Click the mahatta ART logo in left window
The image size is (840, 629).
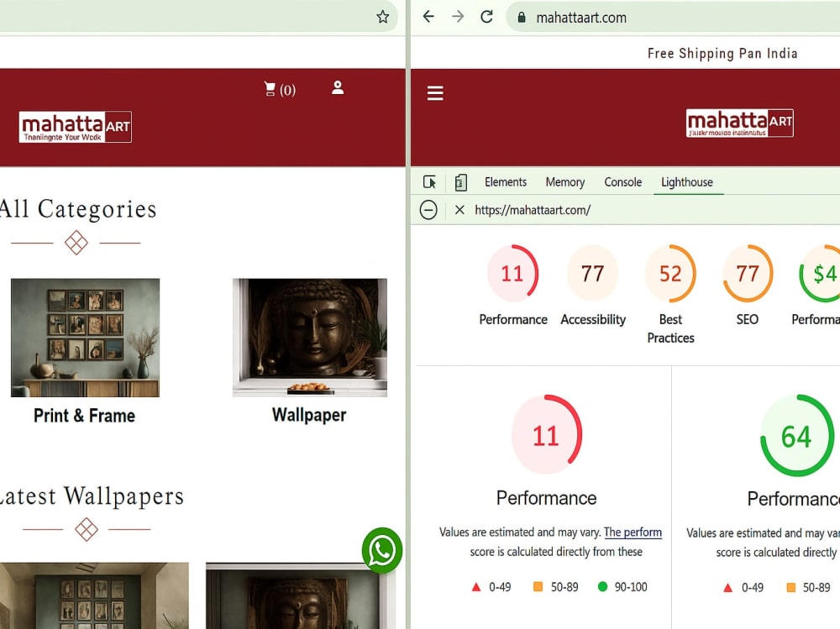click(x=75, y=127)
